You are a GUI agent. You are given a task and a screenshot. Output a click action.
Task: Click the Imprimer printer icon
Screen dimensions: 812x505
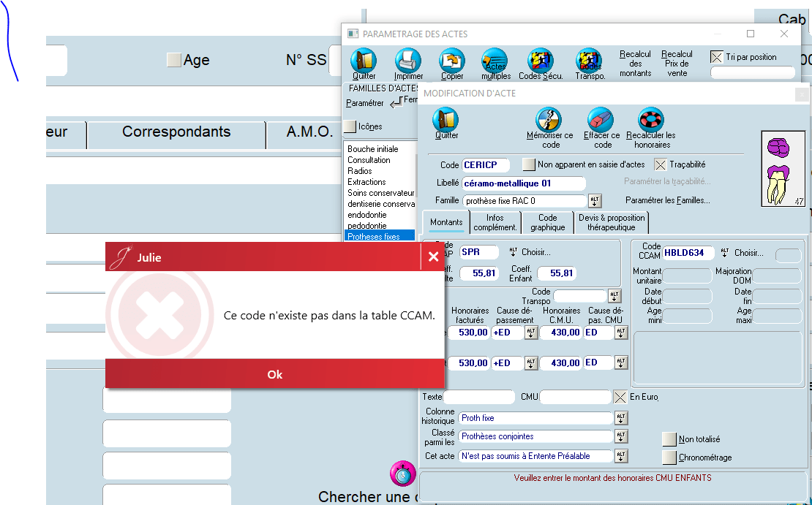407,60
